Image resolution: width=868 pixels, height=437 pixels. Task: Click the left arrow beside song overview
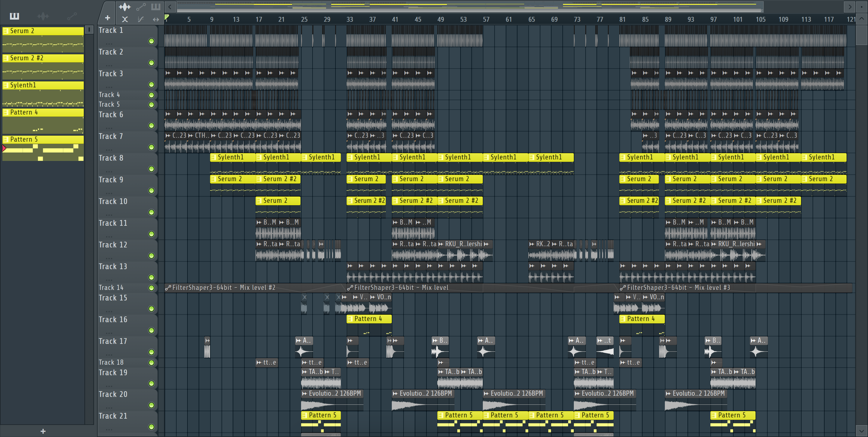170,7
